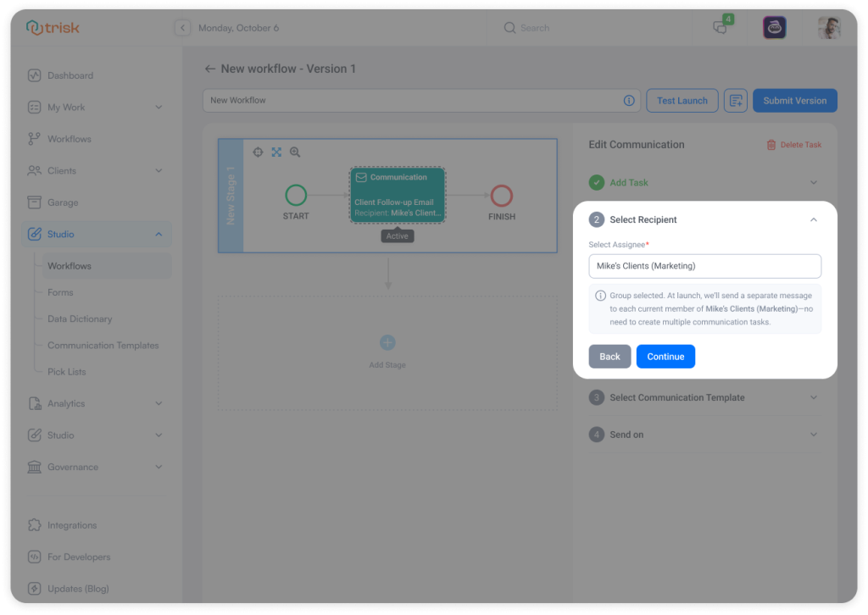The height and width of the screenshot is (615, 868).
Task: Switch to the Forms section under Studio
Action: (61, 292)
